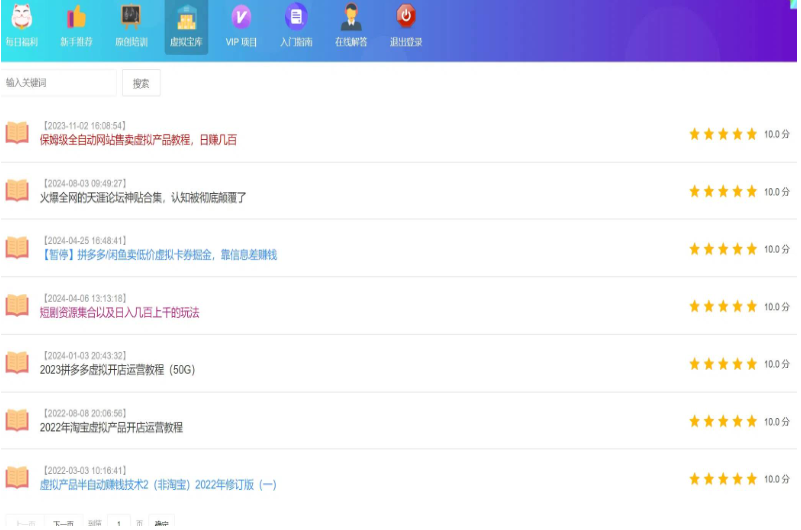The height and width of the screenshot is (530, 801).
Task: Open the 每日福利 lucky cat icon
Action: pyautogui.click(x=21, y=16)
